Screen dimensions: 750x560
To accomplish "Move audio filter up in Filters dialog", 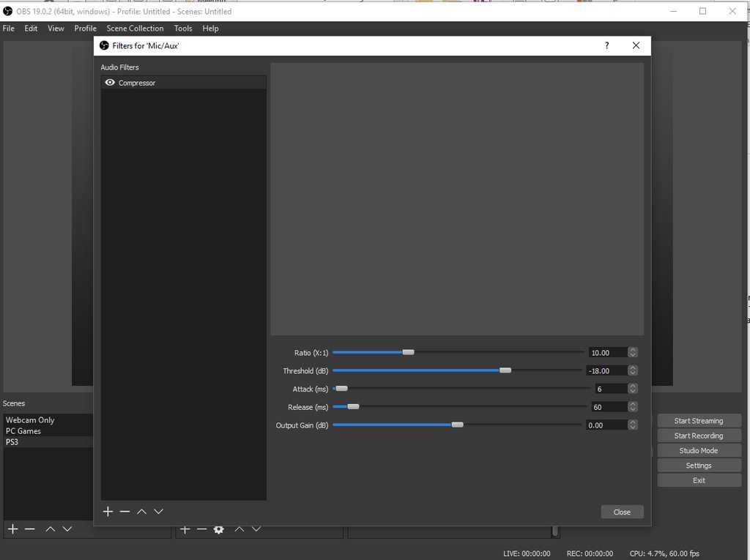I will pos(141,511).
